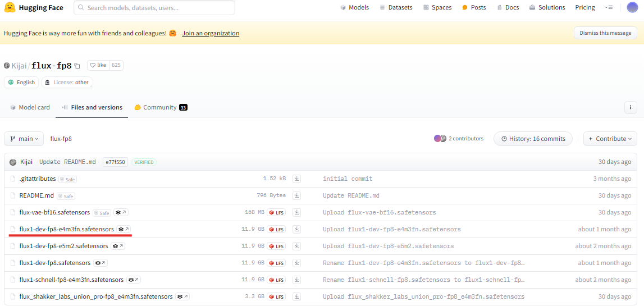Click the e77f550 commit hash
Viewport: 644px width, 306px height.
[x=115, y=162]
